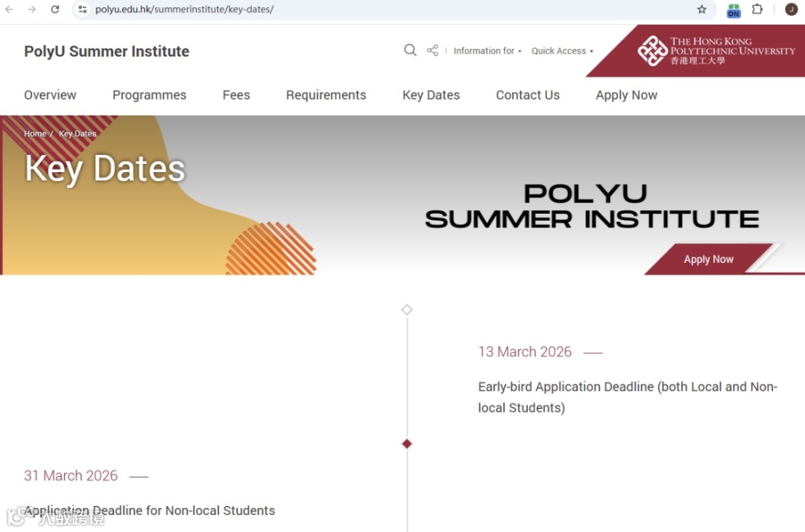Viewport: 805px width, 532px height.
Task: Select the 13 March 2026 date
Action: click(x=525, y=352)
